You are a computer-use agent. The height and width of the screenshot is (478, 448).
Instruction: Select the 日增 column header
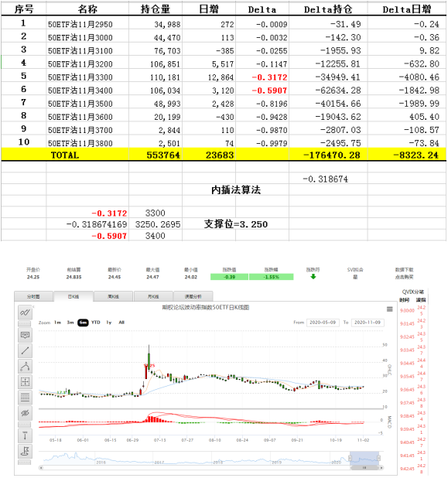(209, 9)
